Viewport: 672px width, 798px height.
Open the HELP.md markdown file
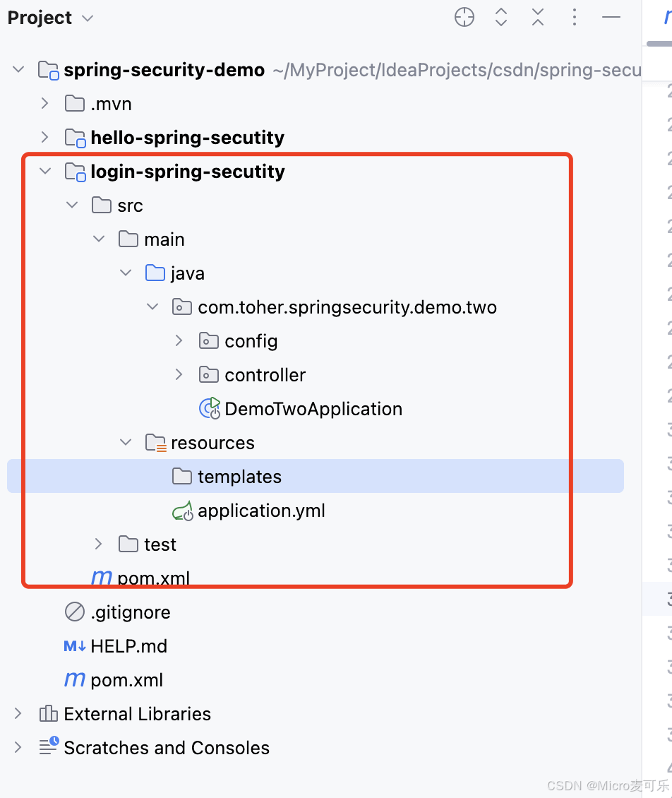[x=128, y=646]
